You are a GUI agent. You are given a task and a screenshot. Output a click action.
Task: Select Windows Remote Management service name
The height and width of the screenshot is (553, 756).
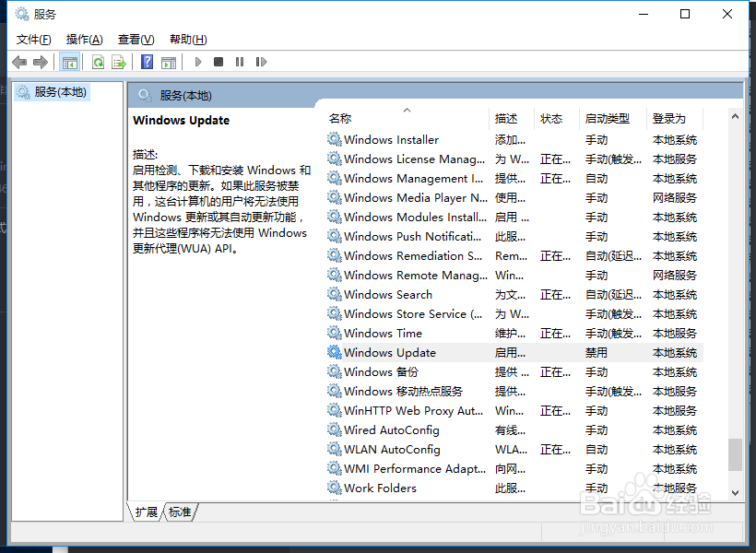coord(416,275)
